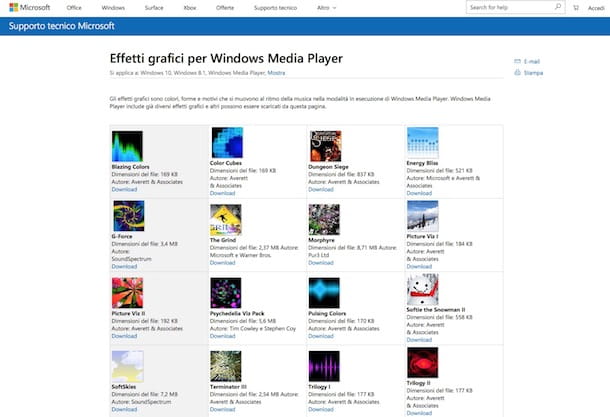The width and height of the screenshot is (610, 417).
Task: Open the Trilogy II red thumbnail
Action: click(422, 363)
